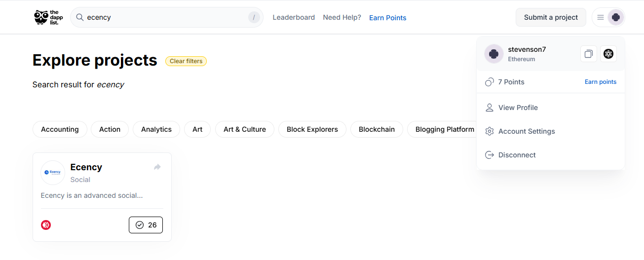Filter by Art & Culture category
The height and width of the screenshot is (260, 644).
tap(245, 129)
